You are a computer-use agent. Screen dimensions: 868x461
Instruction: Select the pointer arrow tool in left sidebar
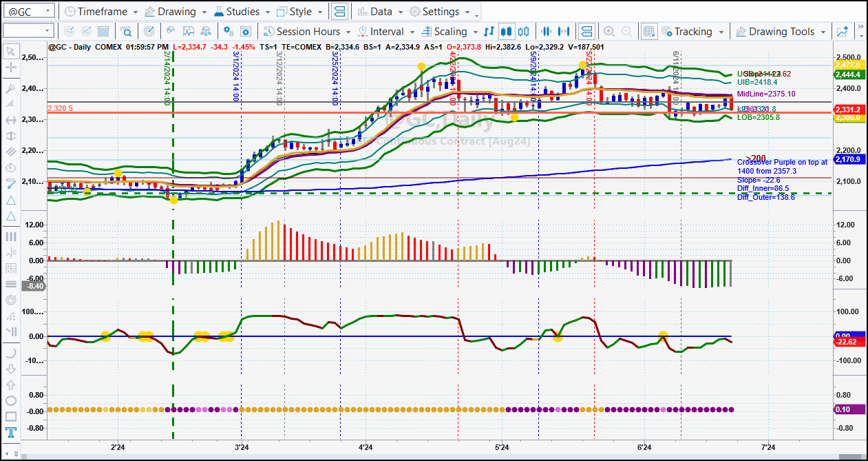[10, 52]
